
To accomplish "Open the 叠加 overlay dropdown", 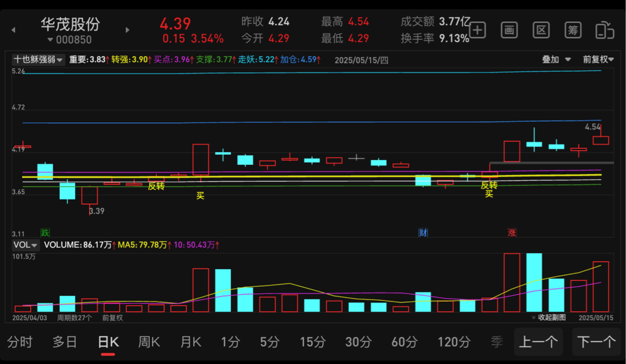I will (557, 60).
